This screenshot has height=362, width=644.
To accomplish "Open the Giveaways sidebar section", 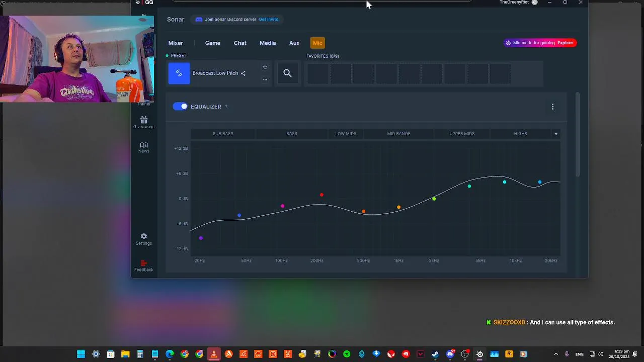I will pos(144,122).
